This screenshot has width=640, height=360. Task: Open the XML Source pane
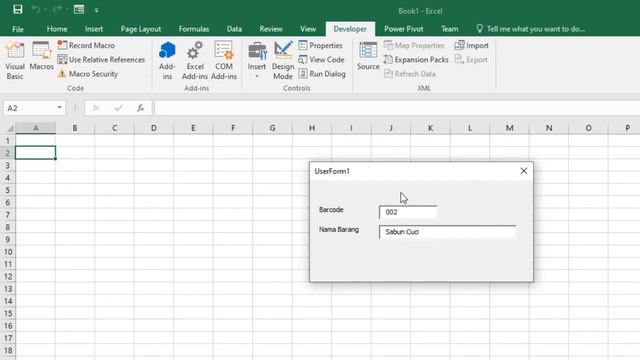[368, 56]
